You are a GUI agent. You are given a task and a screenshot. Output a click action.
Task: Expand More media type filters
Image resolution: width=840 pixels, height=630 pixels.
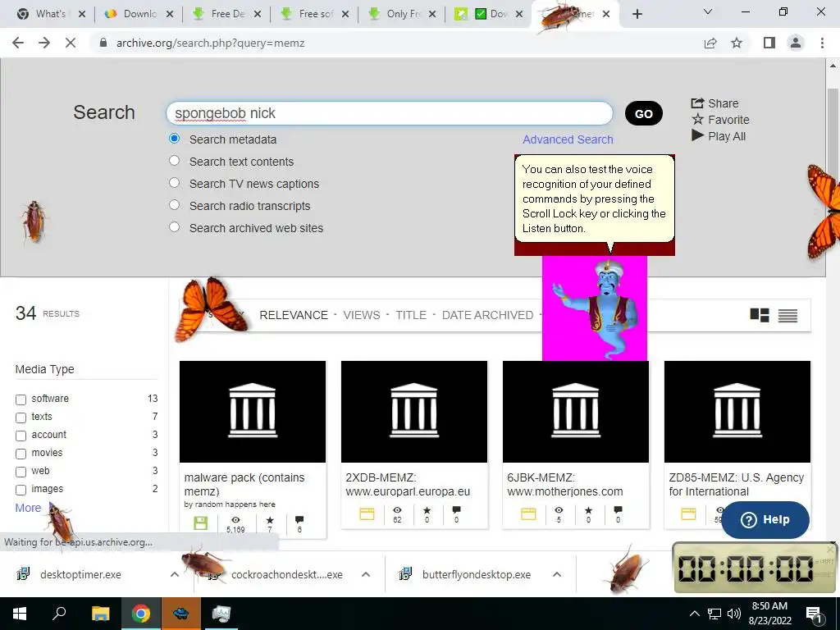click(28, 508)
